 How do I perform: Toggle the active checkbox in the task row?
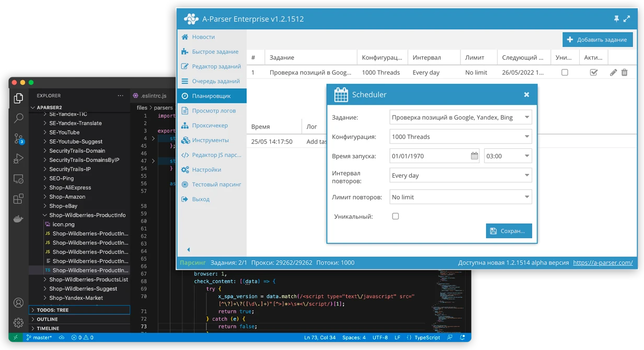593,73
